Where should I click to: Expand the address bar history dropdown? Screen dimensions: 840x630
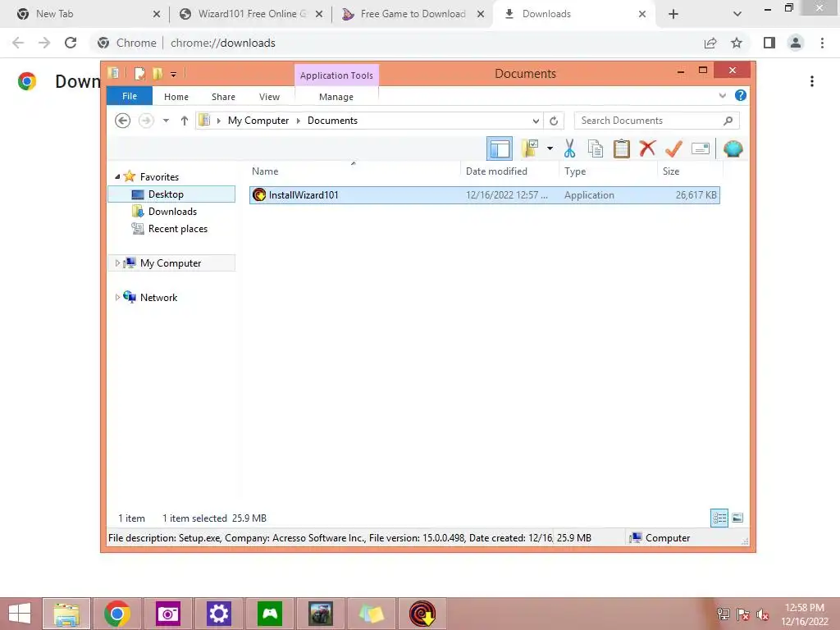coord(535,121)
